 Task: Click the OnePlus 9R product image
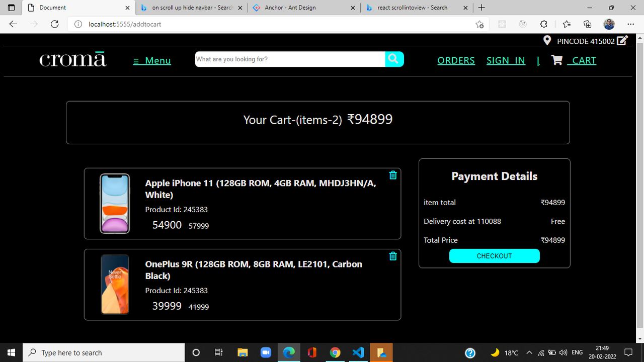pyautogui.click(x=115, y=285)
